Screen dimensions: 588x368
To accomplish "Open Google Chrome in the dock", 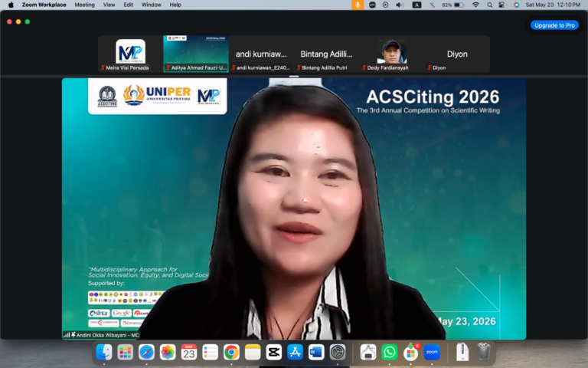I will click(231, 352).
